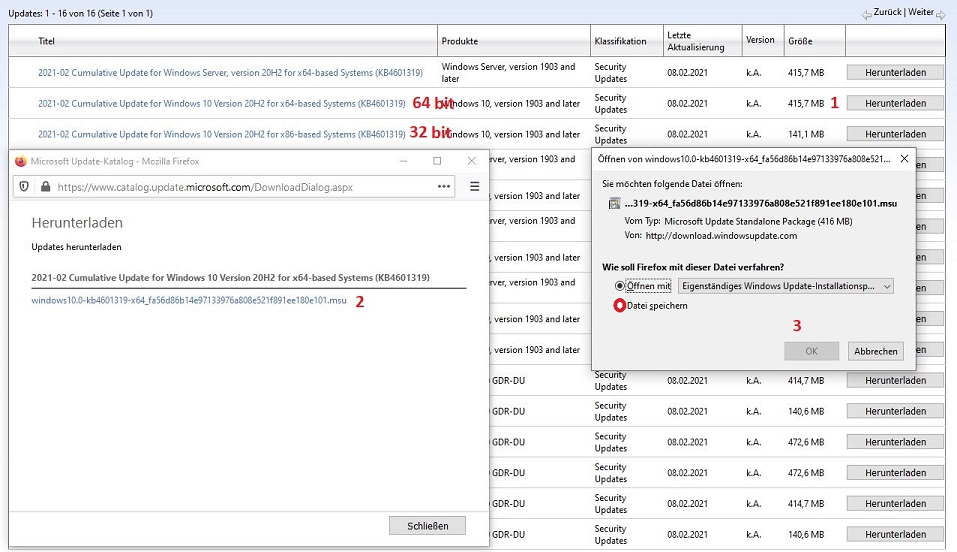The width and height of the screenshot is (957, 552).
Task: Open the page actions three-dots menu
Action: 444,186
